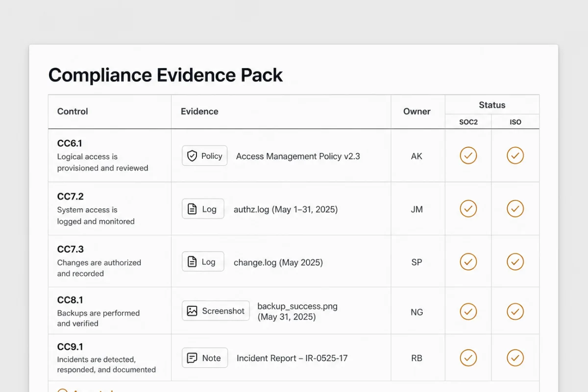Open the Note evidence badge

point(205,358)
